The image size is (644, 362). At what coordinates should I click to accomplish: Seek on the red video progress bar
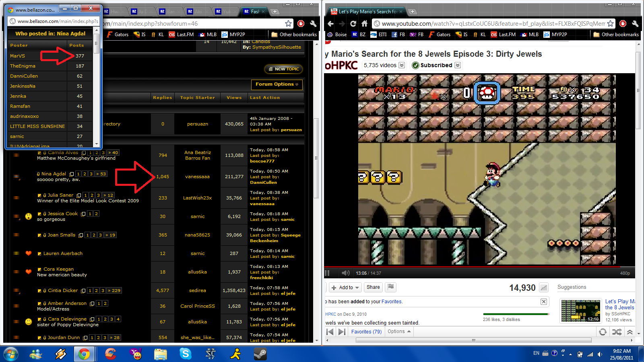[x=479, y=267]
